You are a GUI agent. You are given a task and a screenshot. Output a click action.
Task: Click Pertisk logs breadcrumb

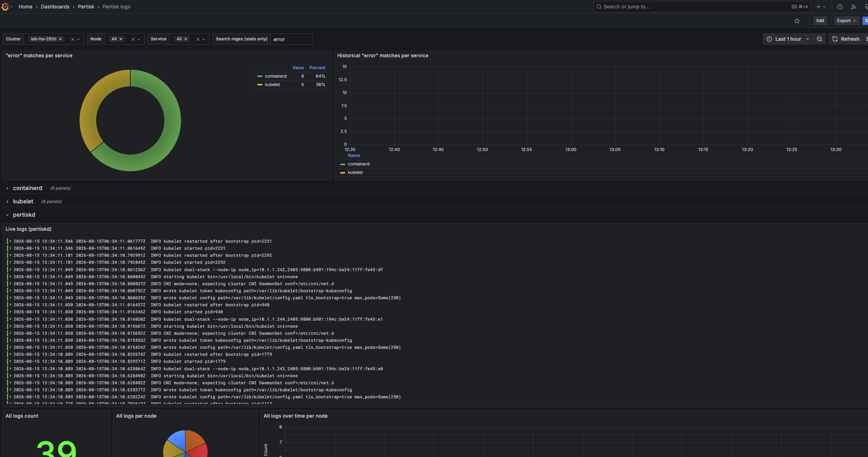pos(116,7)
